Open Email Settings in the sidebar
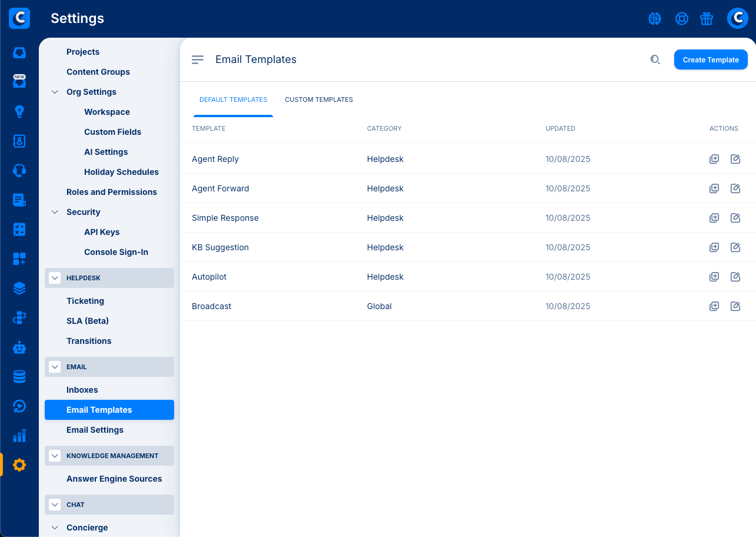This screenshot has width=756, height=537. click(x=95, y=430)
